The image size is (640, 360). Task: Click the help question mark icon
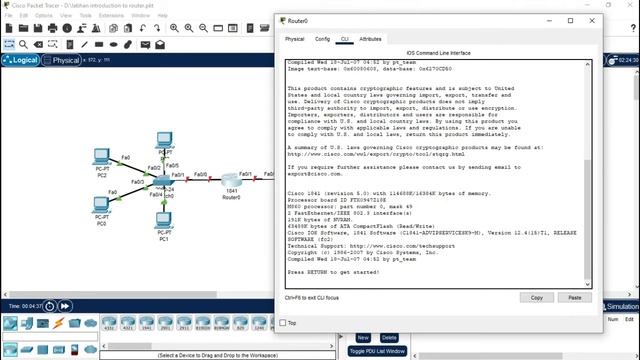(633, 28)
